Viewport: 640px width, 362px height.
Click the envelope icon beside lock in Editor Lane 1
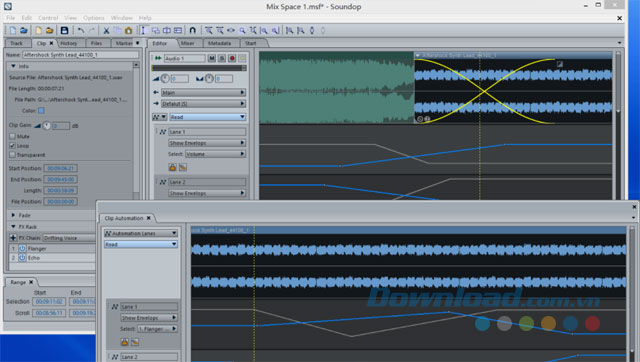pos(183,167)
